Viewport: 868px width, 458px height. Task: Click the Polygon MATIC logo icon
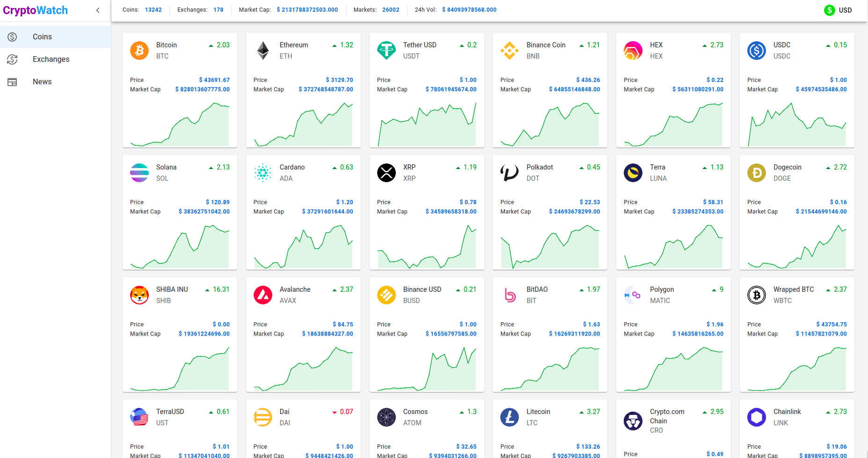pyautogui.click(x=633, y=295)
